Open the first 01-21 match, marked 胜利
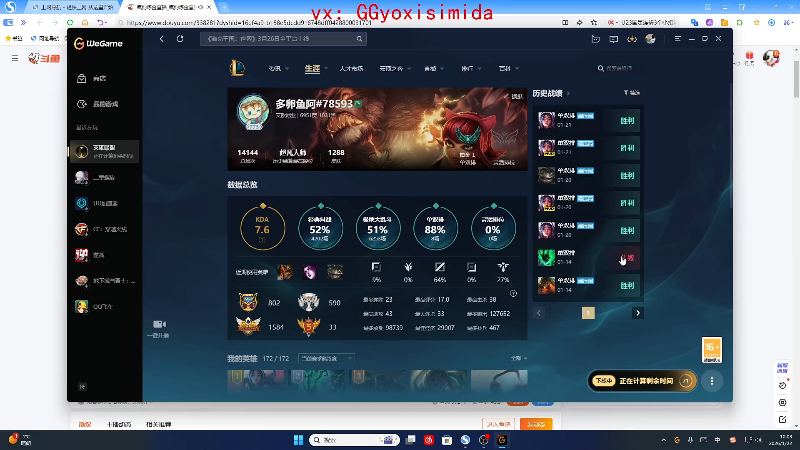The width and height of the screenshot is (800, 450). 588,120
